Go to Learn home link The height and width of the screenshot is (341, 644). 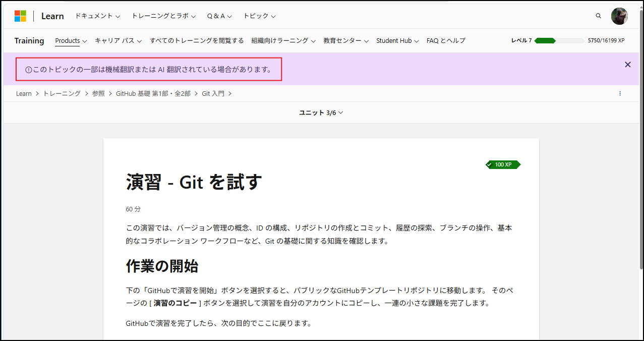(x=52, y=16)
